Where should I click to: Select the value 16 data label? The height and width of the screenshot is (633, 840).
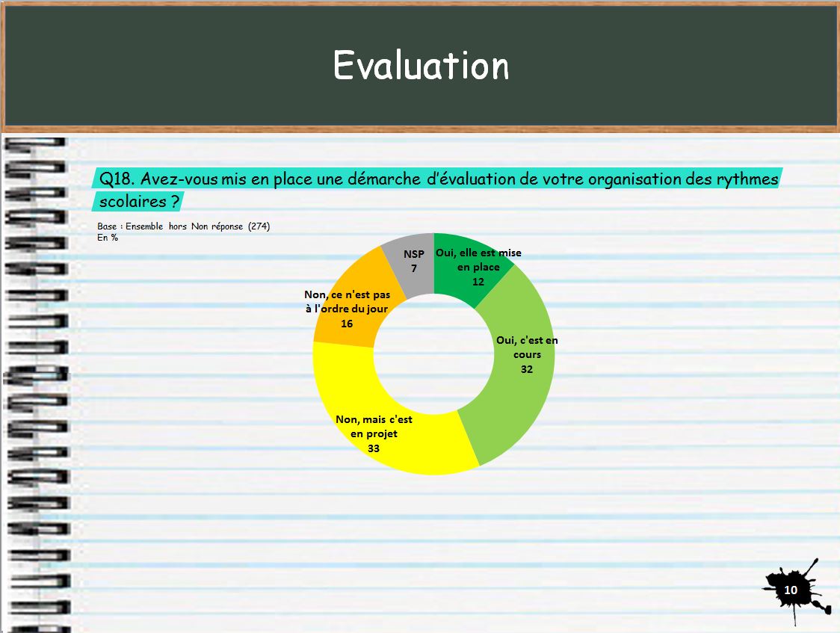(346, 324)
